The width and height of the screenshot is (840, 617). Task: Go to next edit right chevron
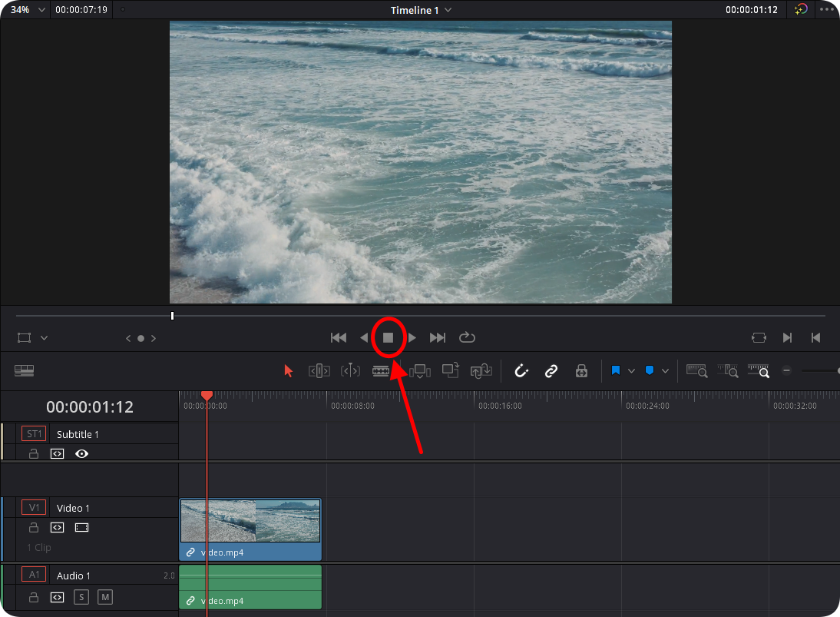pos(154,338)
